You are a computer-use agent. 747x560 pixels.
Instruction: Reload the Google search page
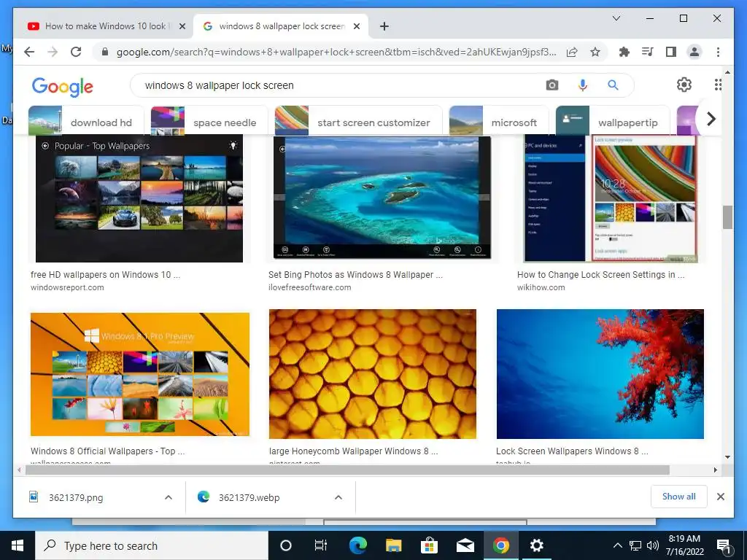click(76, 52)
